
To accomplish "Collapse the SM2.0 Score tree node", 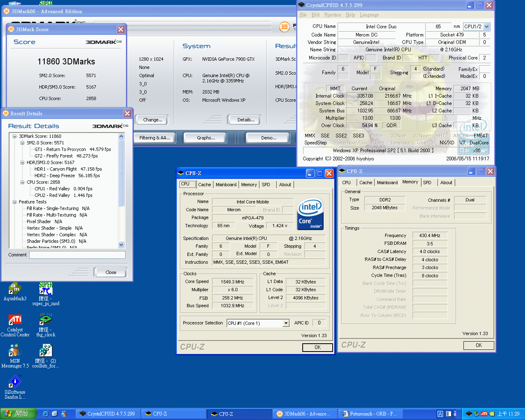I will [23, 143].
